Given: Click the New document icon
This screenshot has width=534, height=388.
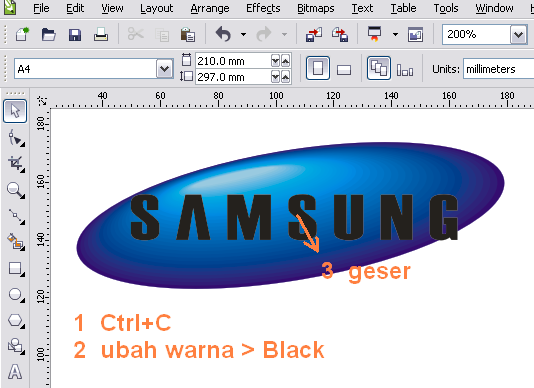Looking at the screenshot, I should (x=22, y=34).
